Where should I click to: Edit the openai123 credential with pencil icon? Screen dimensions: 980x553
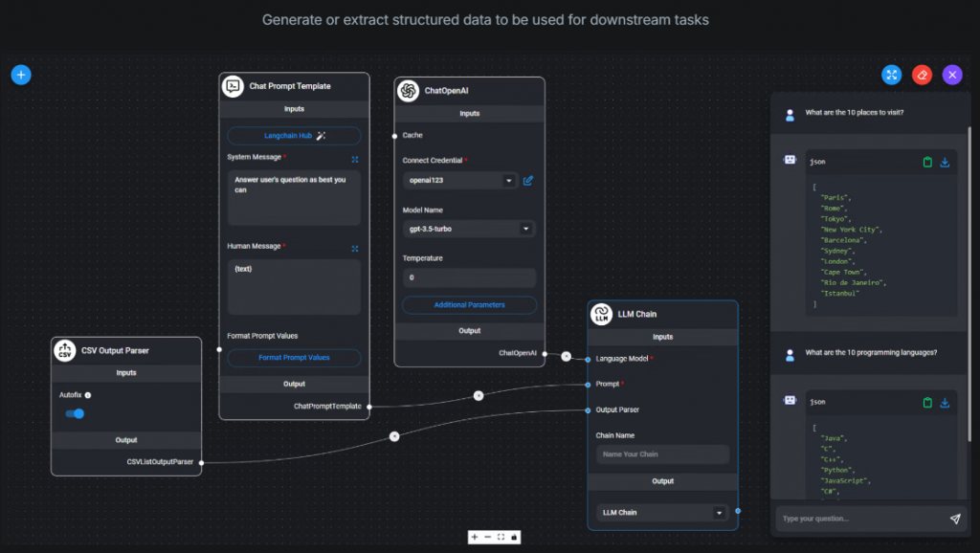[x=528, y=180]
